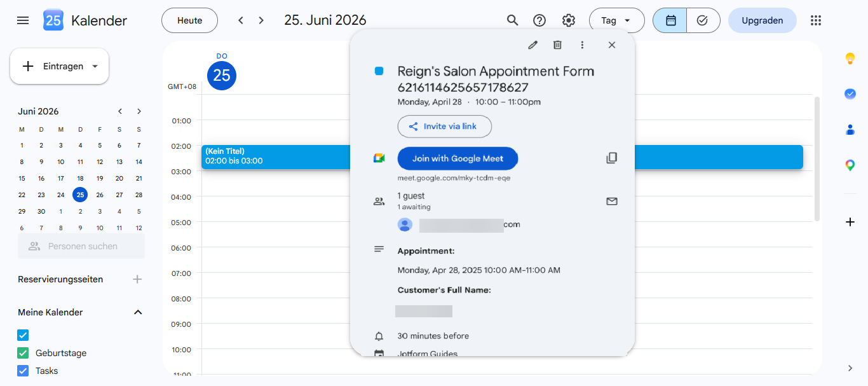Open the main hamburger menu
868x386 pixels.
(23, 20)
